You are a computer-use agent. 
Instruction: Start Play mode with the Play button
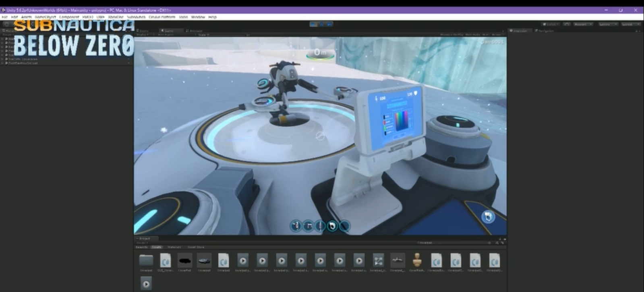(313, 24)
